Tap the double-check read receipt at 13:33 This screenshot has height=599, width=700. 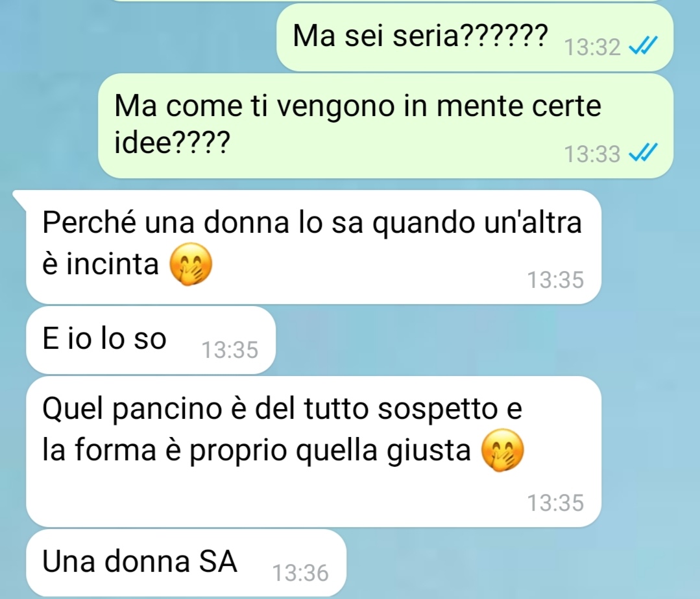643,153
